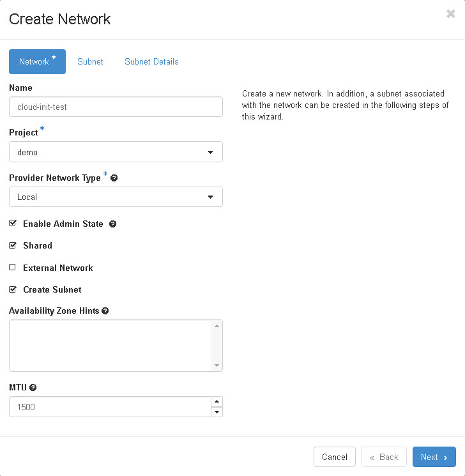Uncheck Enable Admin State checkbox
The width and height of the screenshot is (465, 476).
coord(13,224)
